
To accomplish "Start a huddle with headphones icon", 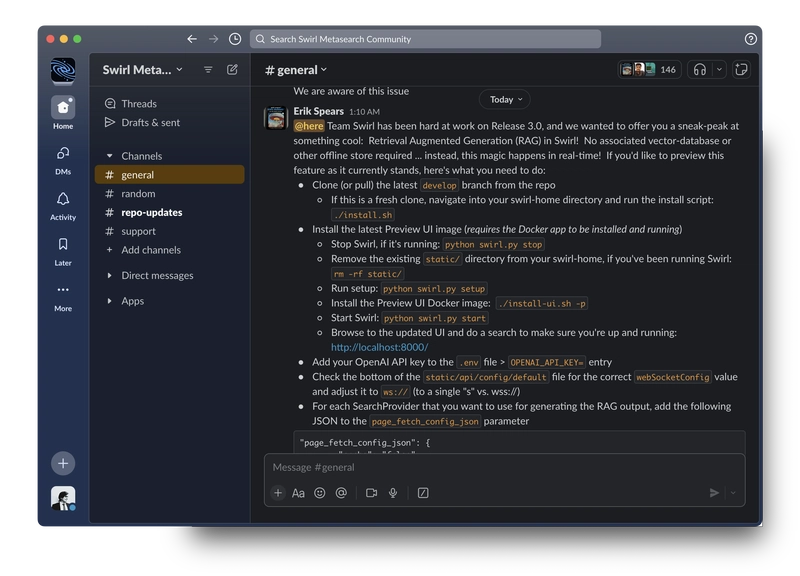I will coord(699,69).
